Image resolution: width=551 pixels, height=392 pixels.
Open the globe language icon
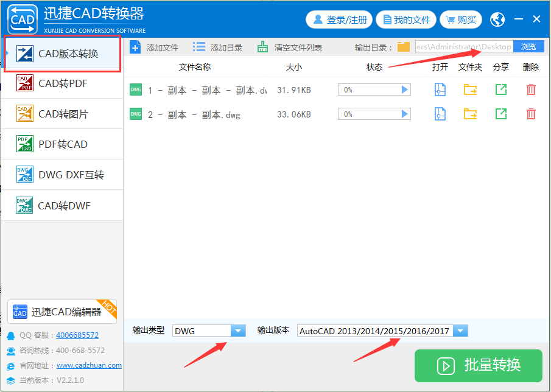(x=497, y=19)
